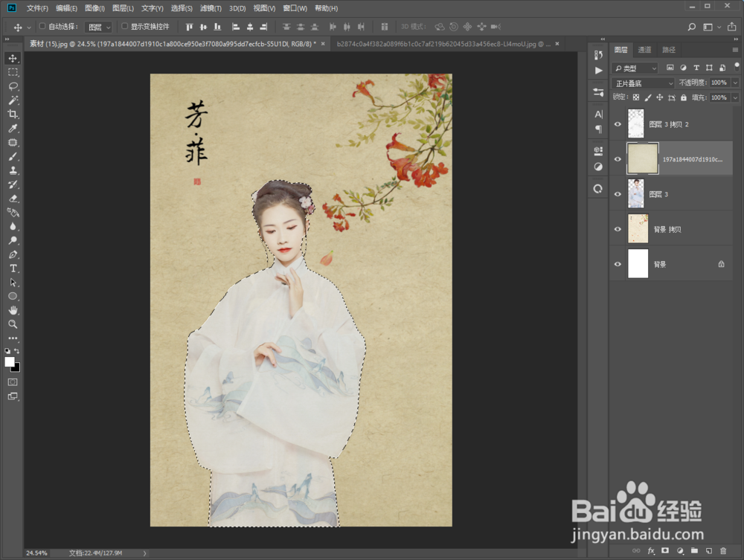Switch to the b2874c0a4f382a089 document tab
The width and height of the screenshot is (744, 560).
443,44
